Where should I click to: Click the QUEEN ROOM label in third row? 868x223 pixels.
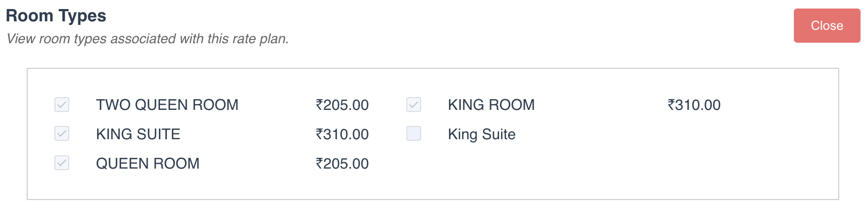pyautogui.click(x=148, y=163)
